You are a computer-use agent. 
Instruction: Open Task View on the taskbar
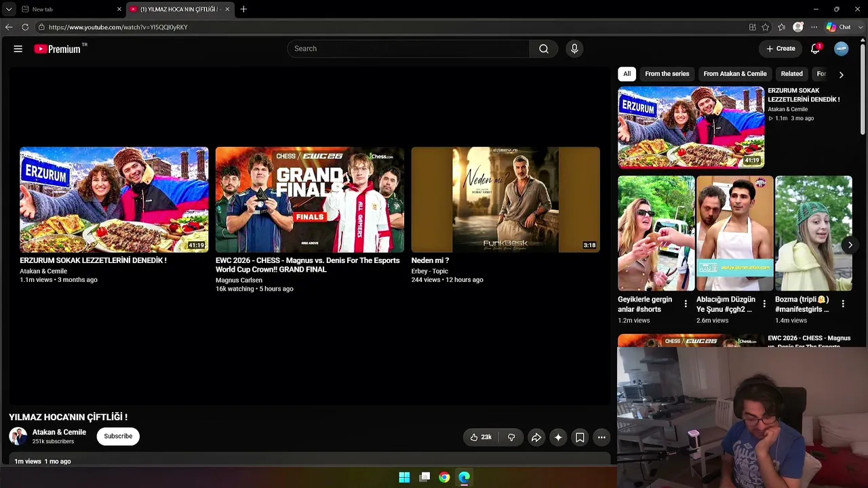(425, 477)
